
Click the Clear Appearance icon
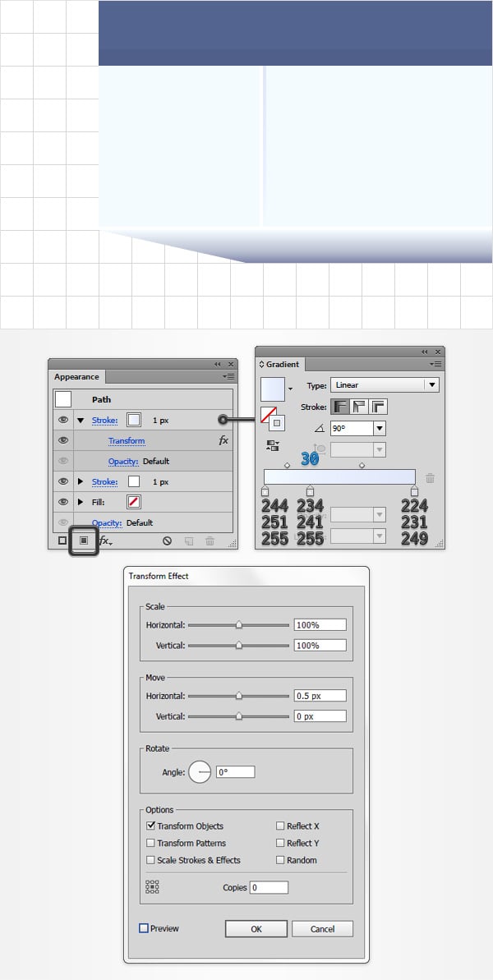(x=167, y=541)
